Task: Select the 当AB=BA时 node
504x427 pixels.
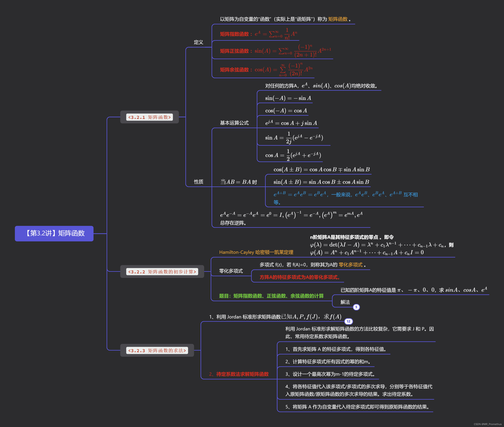Action: [x=238, y=182]
